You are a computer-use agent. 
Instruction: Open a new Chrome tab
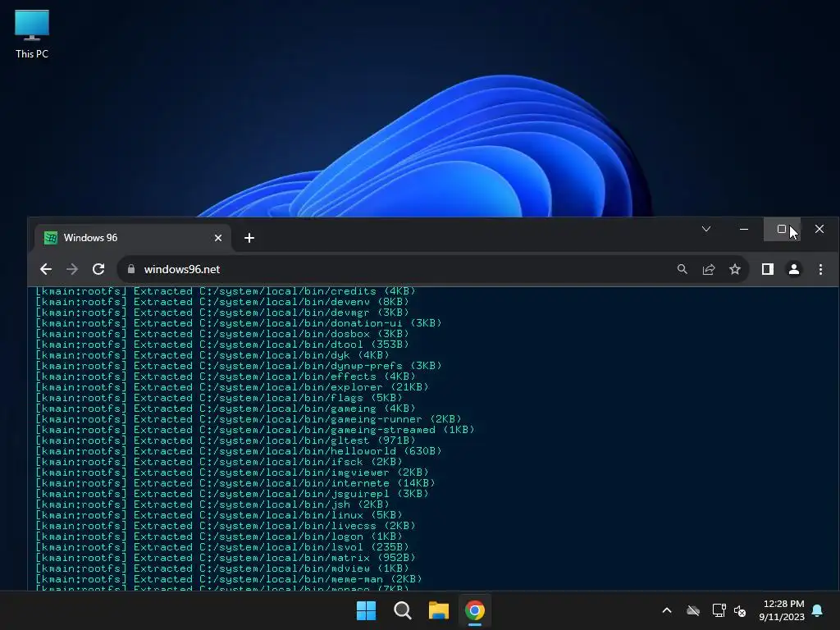tap(249, 238)
